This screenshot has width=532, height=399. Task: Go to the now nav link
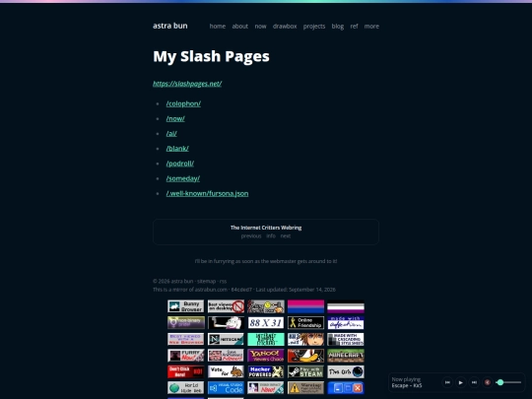tap(260, 27)
